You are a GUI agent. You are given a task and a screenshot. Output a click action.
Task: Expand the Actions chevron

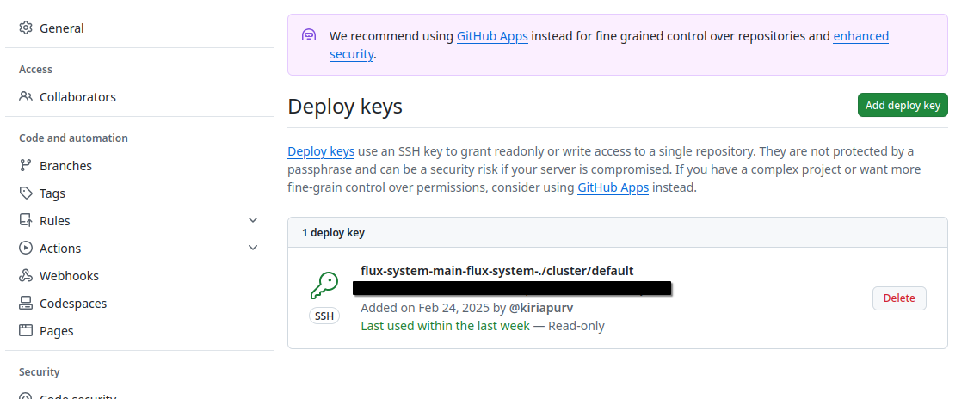click(253, 248)
